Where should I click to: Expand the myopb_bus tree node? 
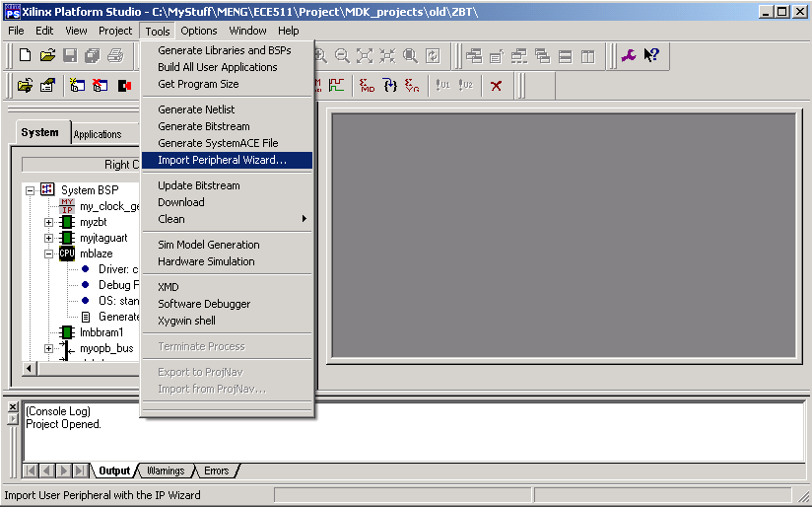point(49,348)
